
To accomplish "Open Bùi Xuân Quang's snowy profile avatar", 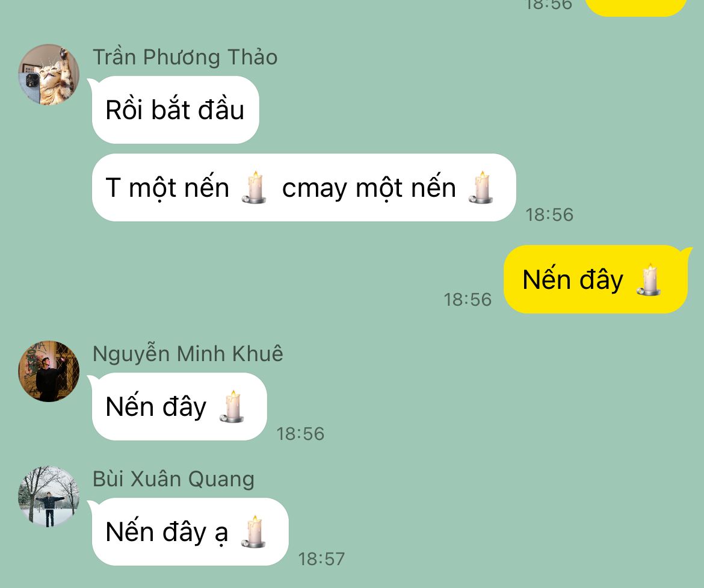I will click(49, 497).
